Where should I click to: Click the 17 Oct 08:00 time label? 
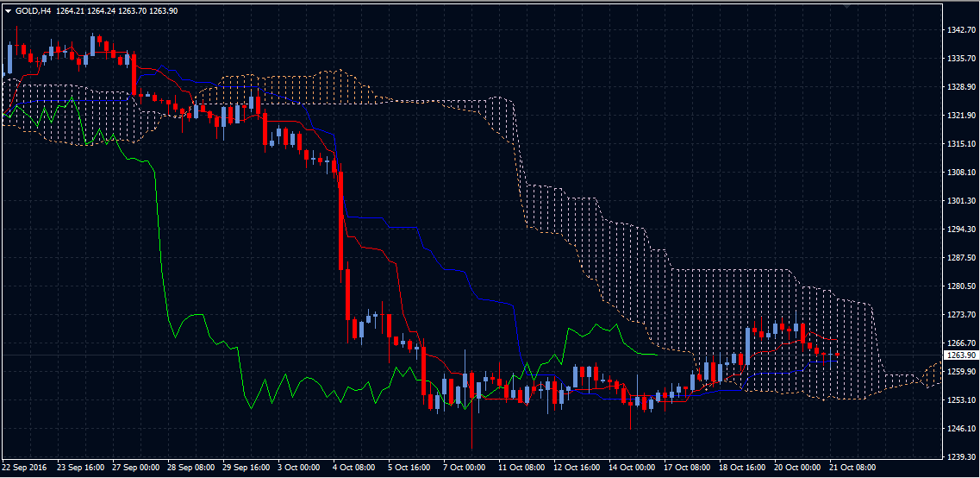[687, 468]
